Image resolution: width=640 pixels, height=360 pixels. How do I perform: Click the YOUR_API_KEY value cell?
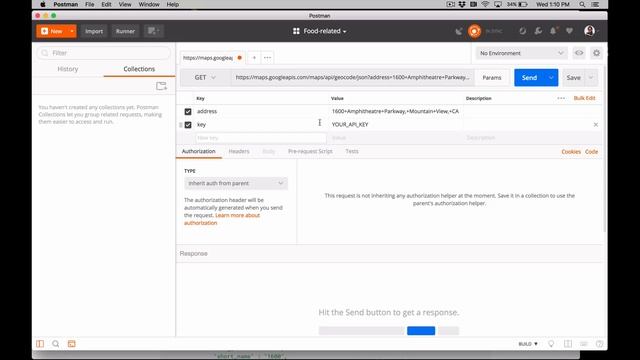(395, 124)
